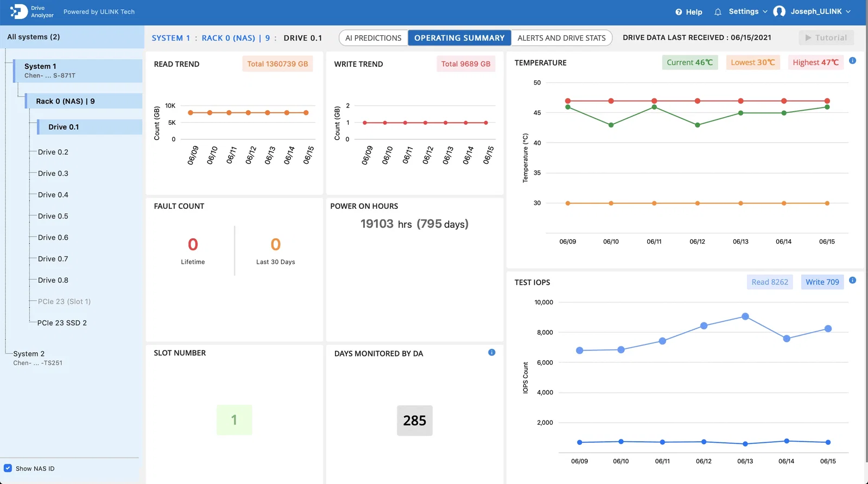Start the Tutorial button
Image resolution: width=868 pixels, height=484 pixels.
pyautogui.click(x=826, y=38)
